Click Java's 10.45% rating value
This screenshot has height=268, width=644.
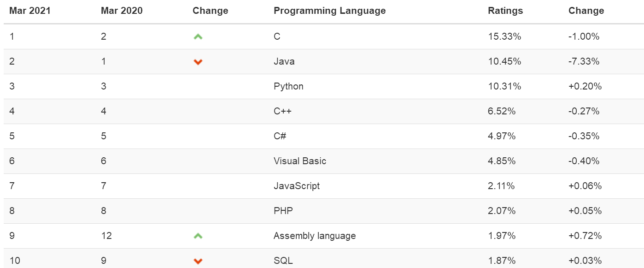click(x=504, y=61)
